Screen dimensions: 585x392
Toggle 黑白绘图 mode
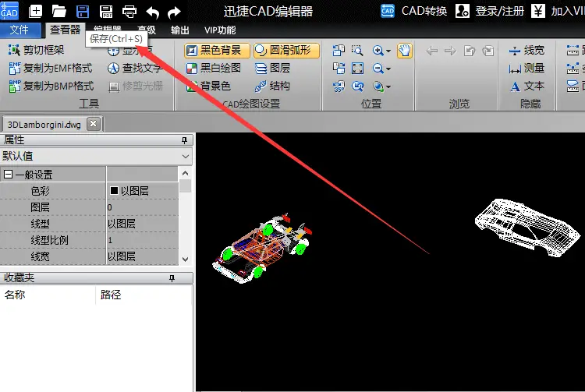click(214, 68)
